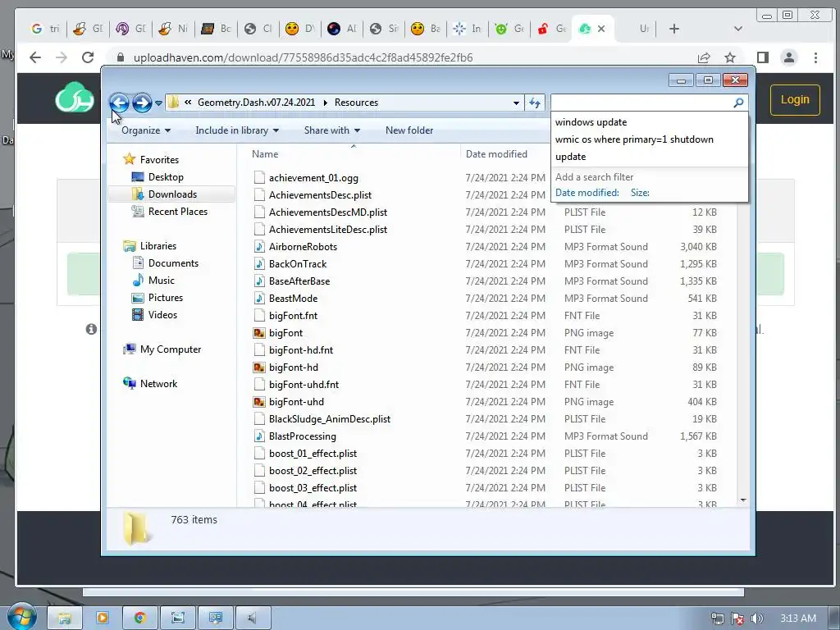Select AchievementsDescMD.plist file
Image resolution: width=840 pixels, height=630 pixels.
328,212
